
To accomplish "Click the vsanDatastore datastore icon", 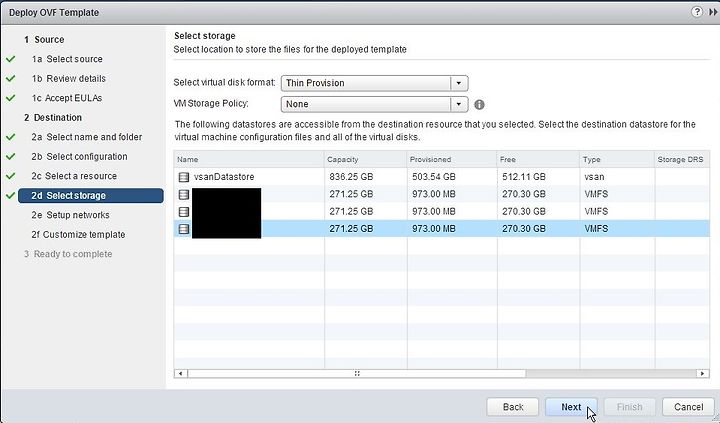I will pos(184,177).
